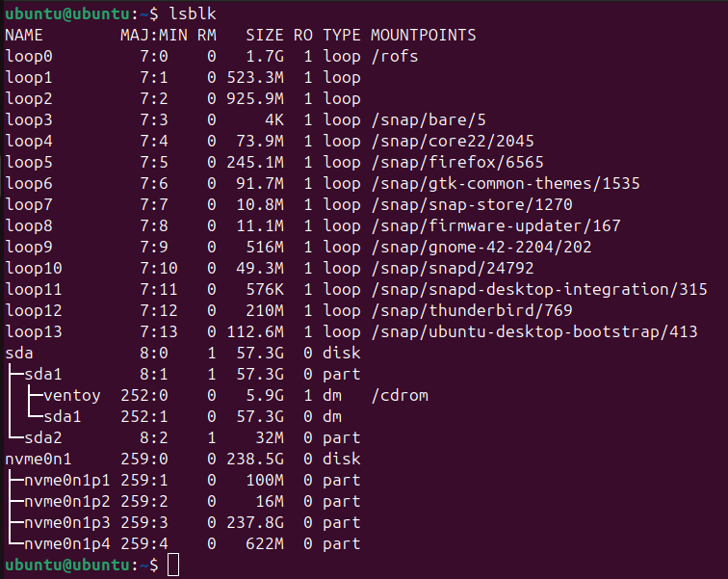Select the /rofs mount point text
This screenshot has height=579, width=728.
(395, 57)
